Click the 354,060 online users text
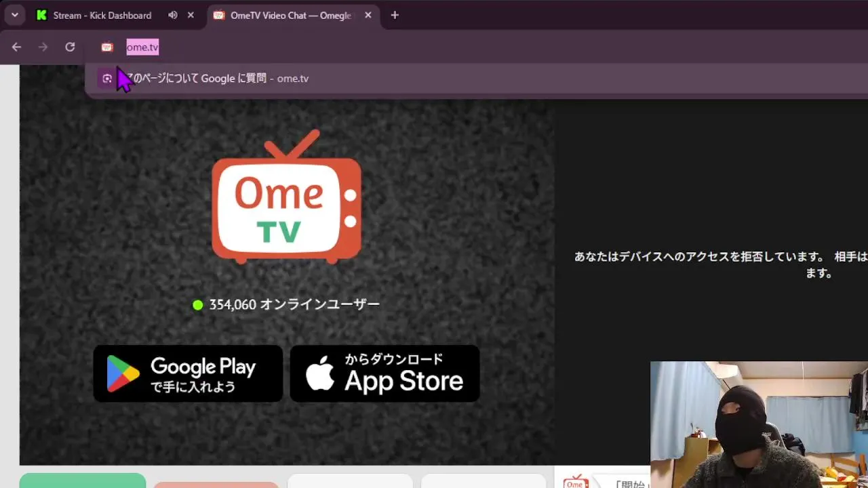 click(x=294, y=305)
